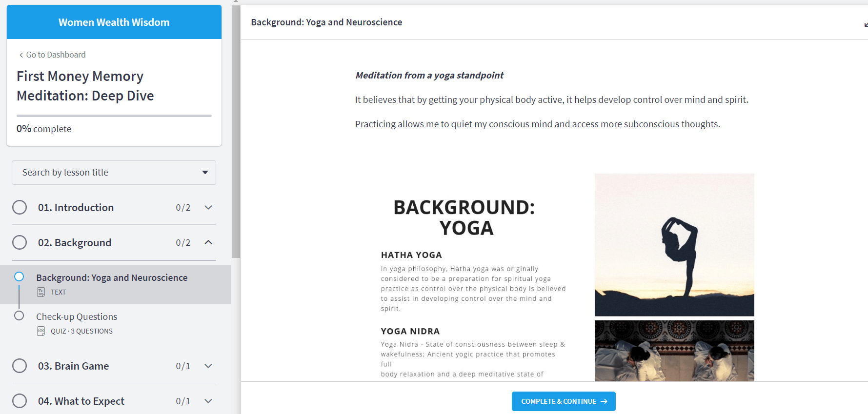Click the BACKGROUND: YOGA slide title
Screen dimensions: 868x414
coord(464,217)
